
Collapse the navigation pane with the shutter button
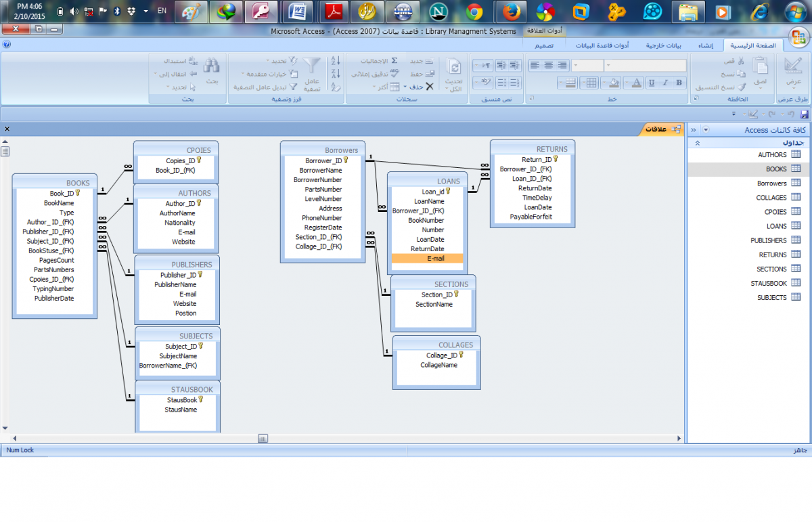click(694, 130)
